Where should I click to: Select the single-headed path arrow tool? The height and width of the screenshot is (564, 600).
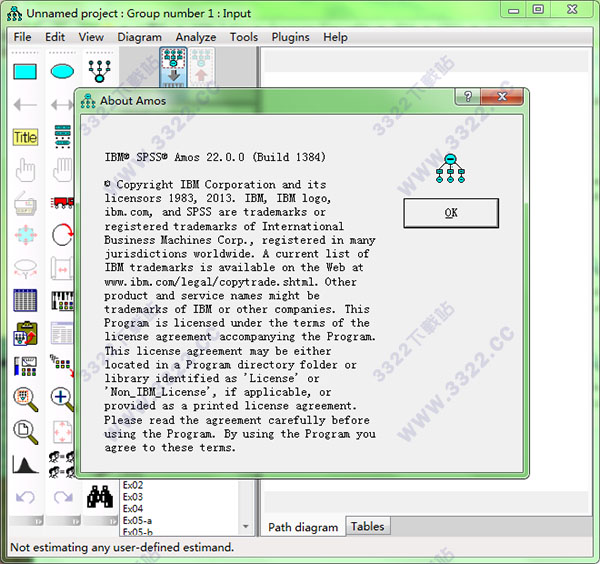[x=25, y=104]
